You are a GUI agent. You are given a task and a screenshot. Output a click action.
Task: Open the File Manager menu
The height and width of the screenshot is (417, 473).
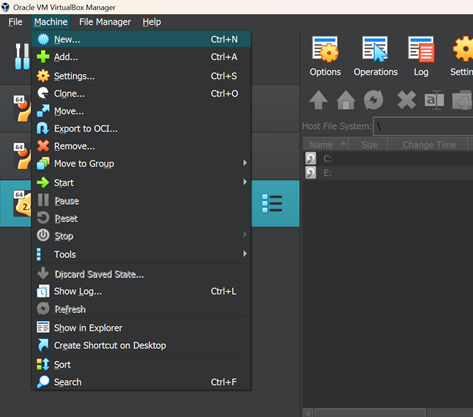(105, 22)
